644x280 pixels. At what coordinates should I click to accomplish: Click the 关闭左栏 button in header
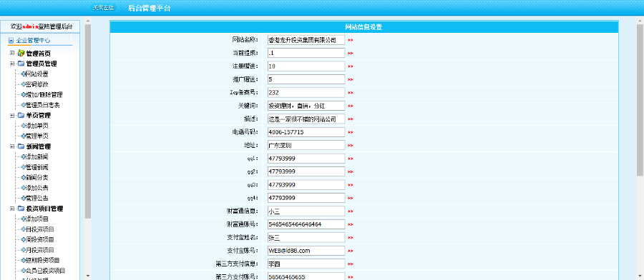(104, 8)
